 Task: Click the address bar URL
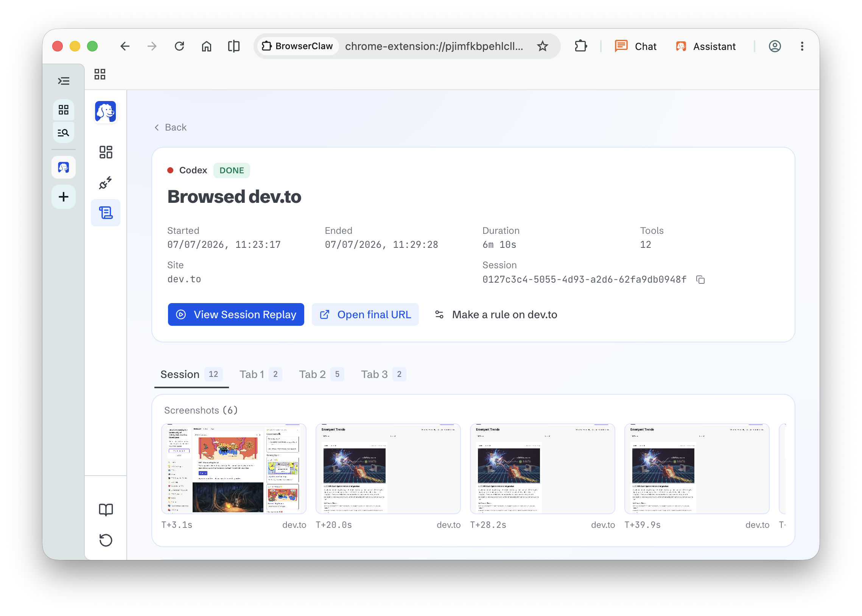pyautogui.click(x=434, y=46)
